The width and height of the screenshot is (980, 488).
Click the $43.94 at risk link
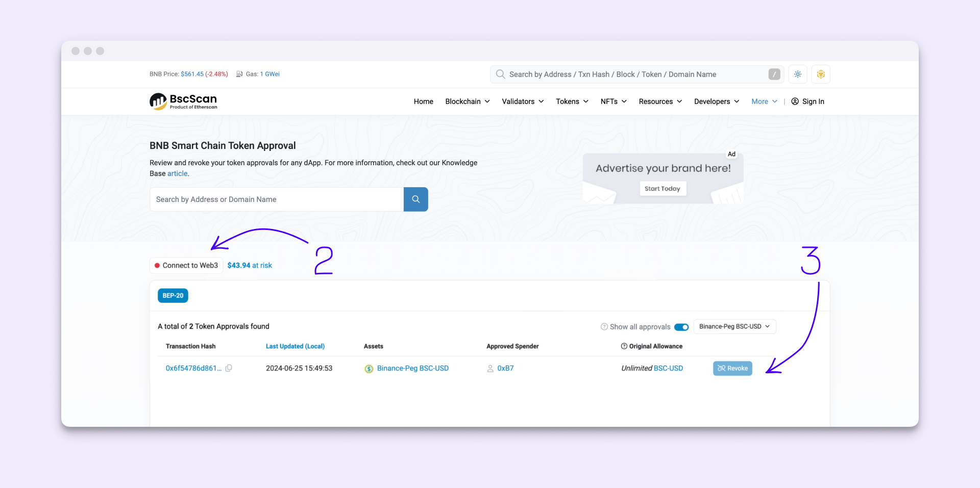click(250, 265)
